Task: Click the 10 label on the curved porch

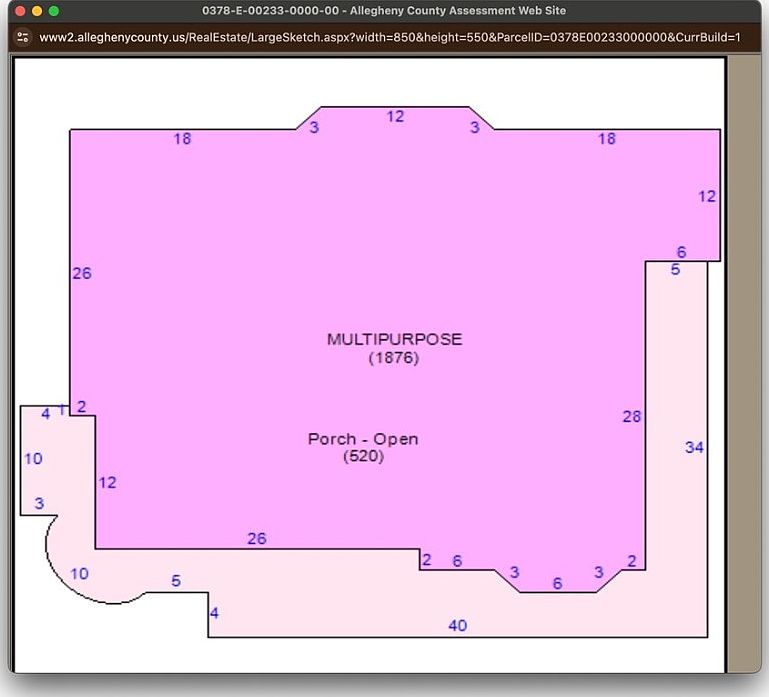Action: coord(79,573)
